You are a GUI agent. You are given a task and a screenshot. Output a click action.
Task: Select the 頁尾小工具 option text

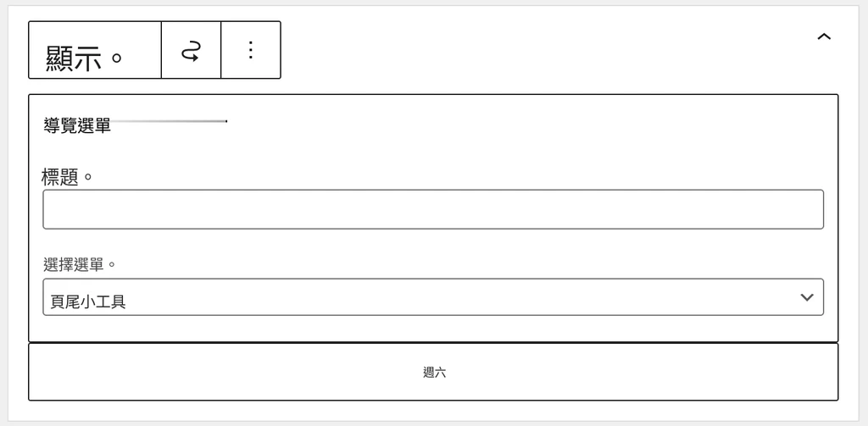[x=88, y=302]
